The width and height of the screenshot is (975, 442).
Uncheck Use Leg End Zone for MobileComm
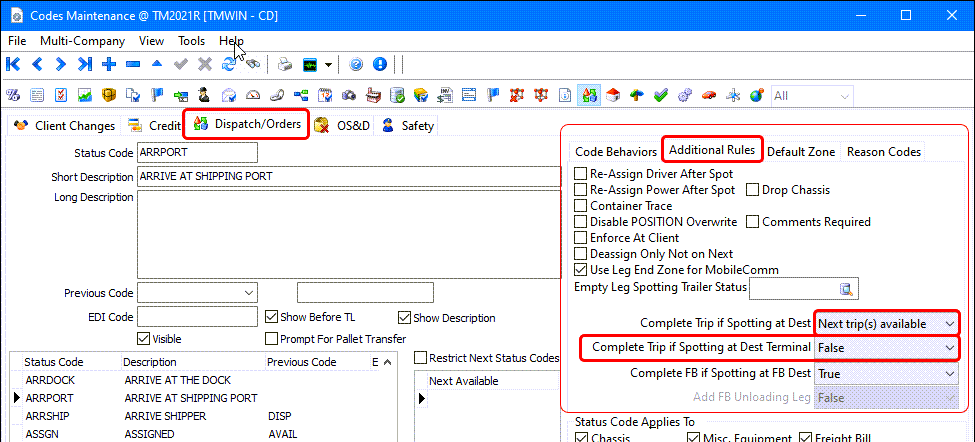(581, 270)
